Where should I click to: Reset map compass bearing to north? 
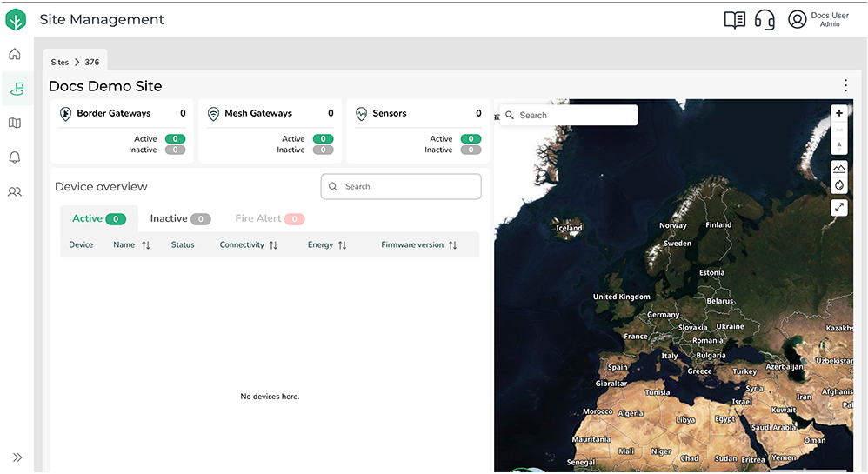[838, 145]
